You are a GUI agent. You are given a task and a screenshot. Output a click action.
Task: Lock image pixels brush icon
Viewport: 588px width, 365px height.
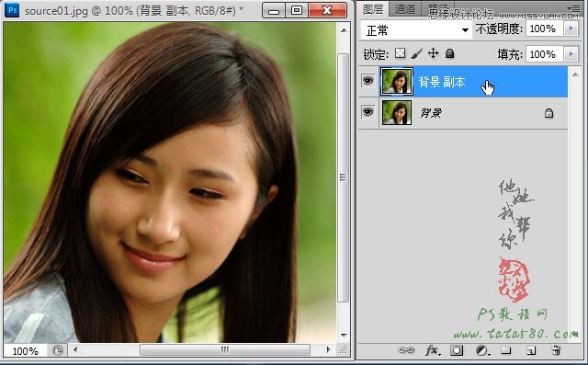tap(416, 53)
